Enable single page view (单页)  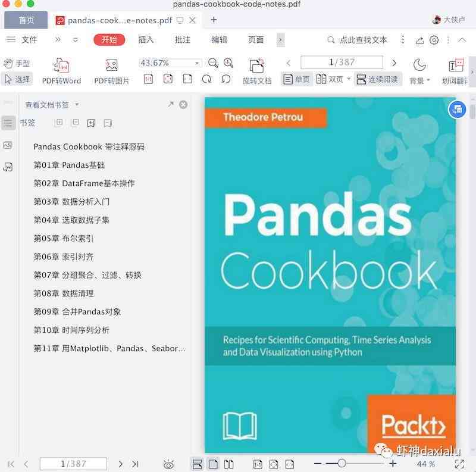(296, 80)
